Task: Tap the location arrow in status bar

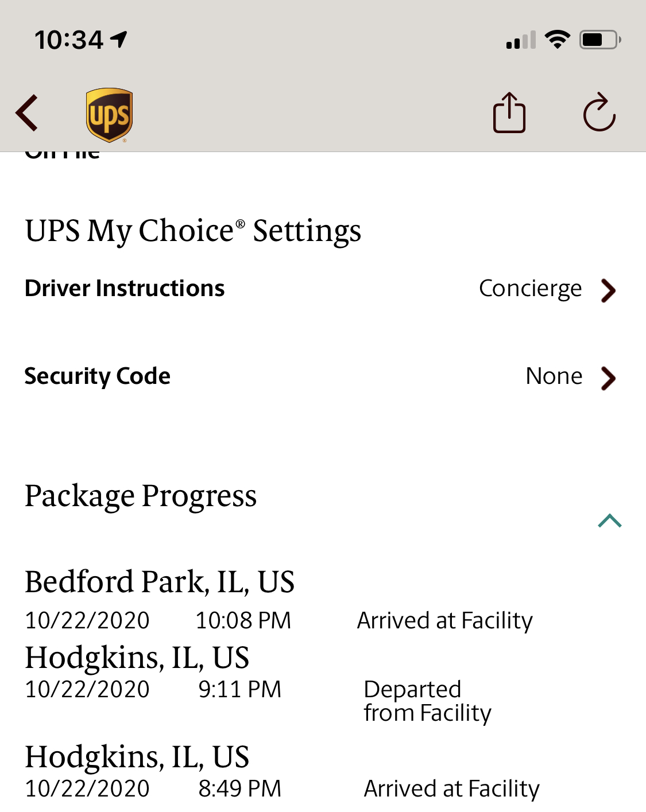Action: click(119, 40)
